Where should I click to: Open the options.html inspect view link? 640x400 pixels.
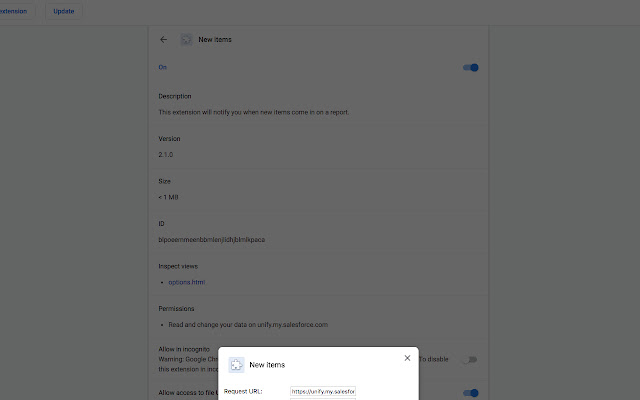tap(187, 282)
